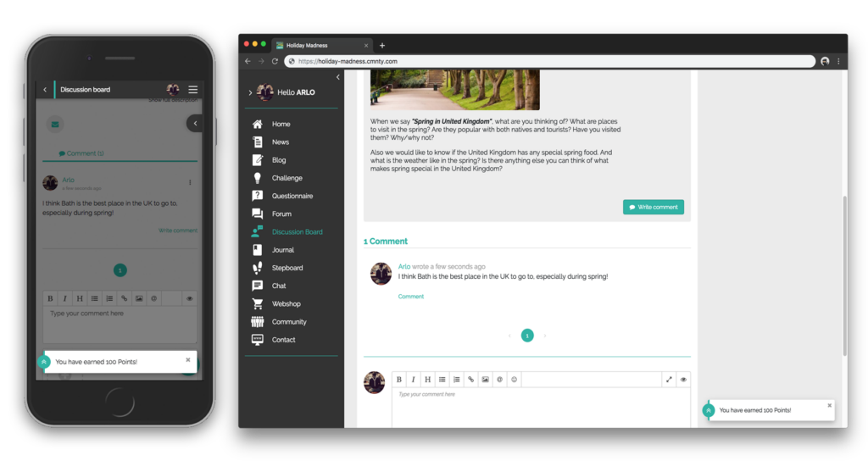Reload the page in the browser
The width and height of the screenshot is (868, 461).
pyautogui.click(x=275, y=61)
